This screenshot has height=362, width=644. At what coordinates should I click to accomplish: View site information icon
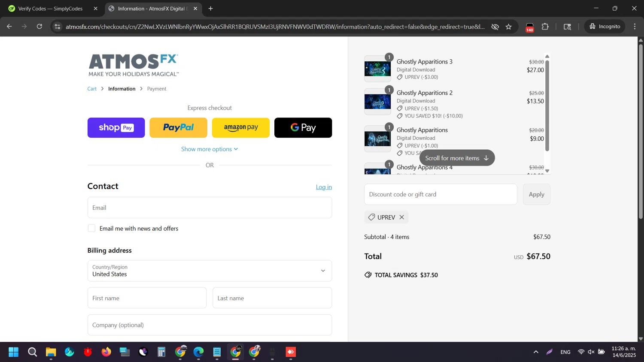pyautogui.click(x=57, y=27)
